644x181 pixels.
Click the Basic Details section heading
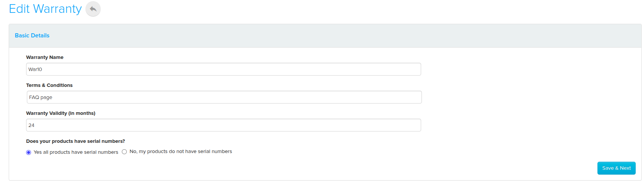tap(32, 36)
